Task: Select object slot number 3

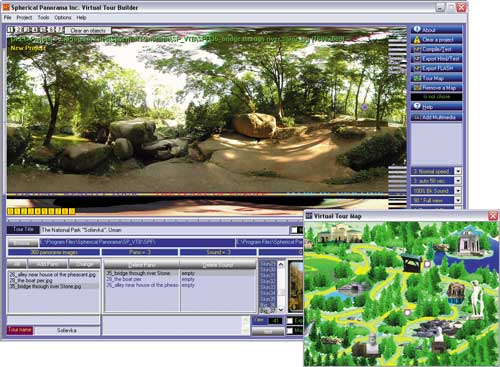Action: pos(27,30)
